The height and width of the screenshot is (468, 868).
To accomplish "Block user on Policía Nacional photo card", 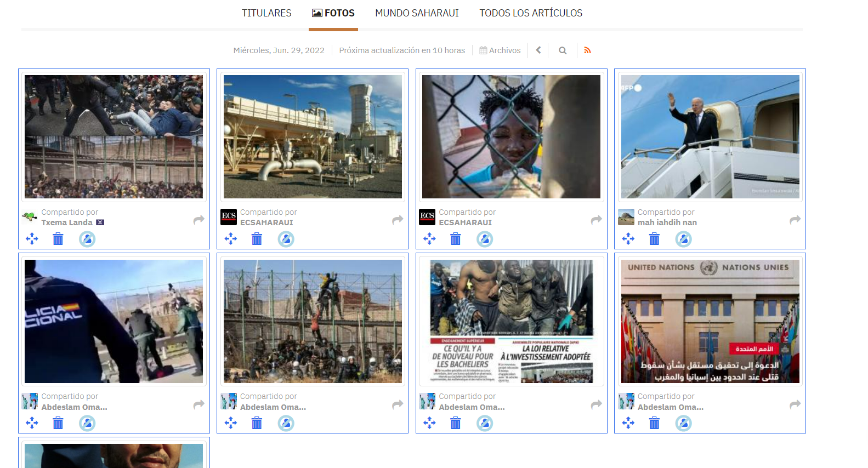I will [x=87, y=423].
